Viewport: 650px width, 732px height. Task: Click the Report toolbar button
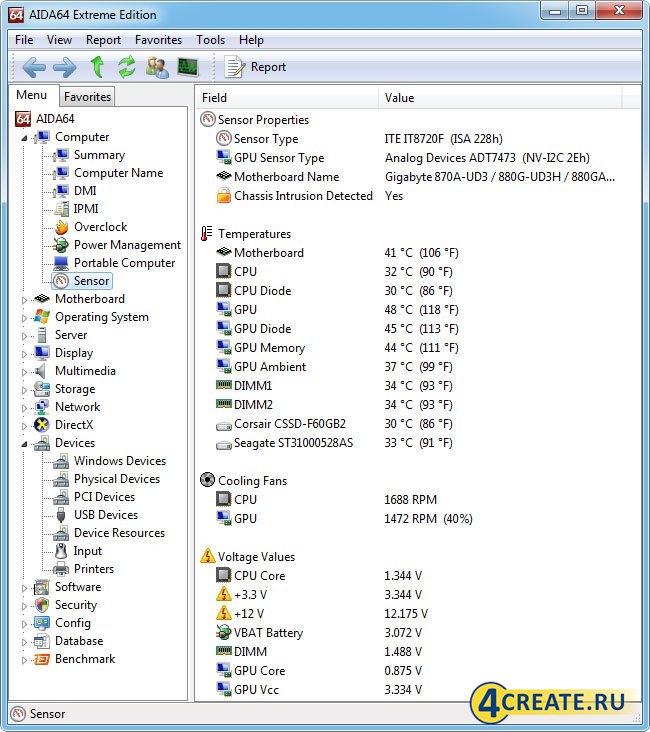(255, 67)
